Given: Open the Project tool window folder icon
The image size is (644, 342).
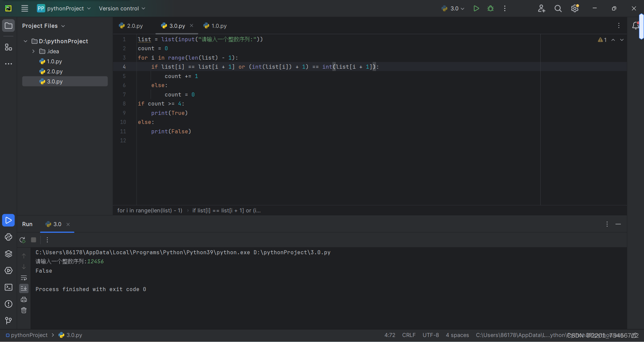Looking at the screenshot, I should [8, 26].
